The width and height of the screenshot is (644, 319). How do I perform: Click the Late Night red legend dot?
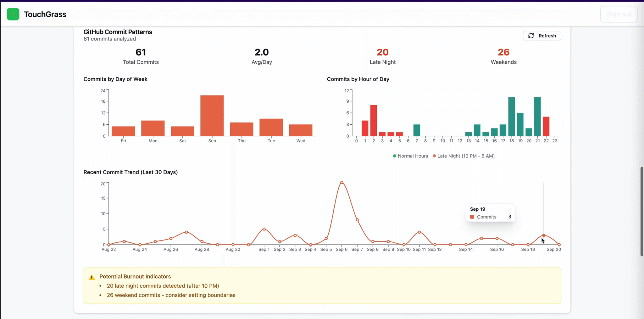click(434, 156)
